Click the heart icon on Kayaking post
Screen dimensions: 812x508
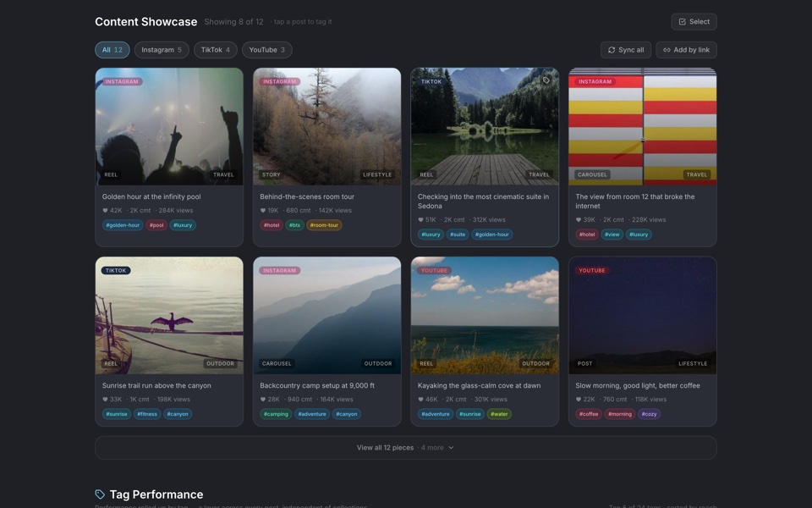coord(420,399)
